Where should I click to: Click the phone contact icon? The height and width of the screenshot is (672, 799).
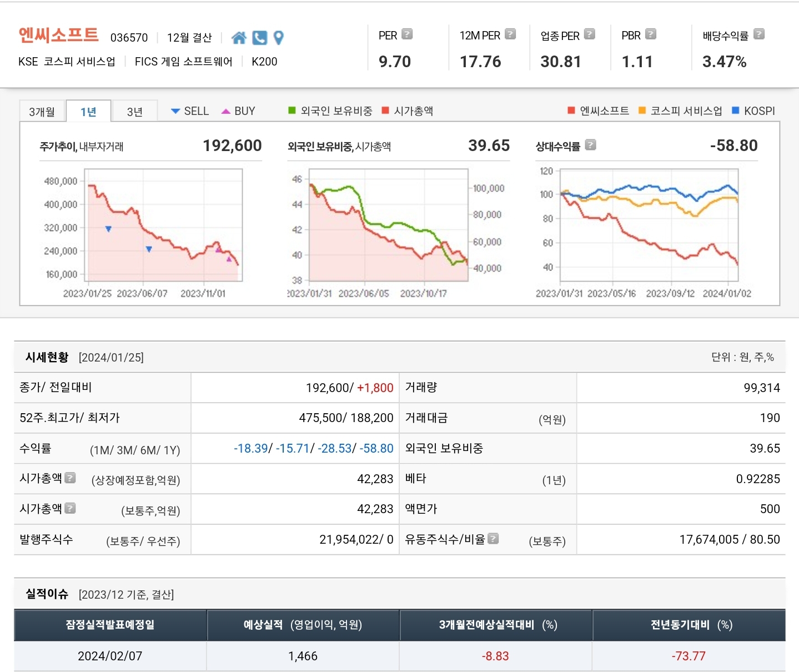point(259,38)
